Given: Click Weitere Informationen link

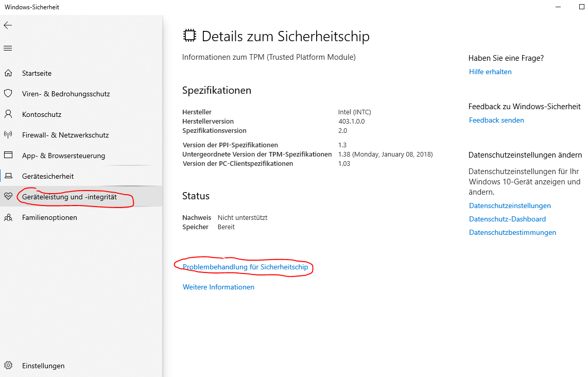Looking at the screenshot, I should [x=218, y=287].
